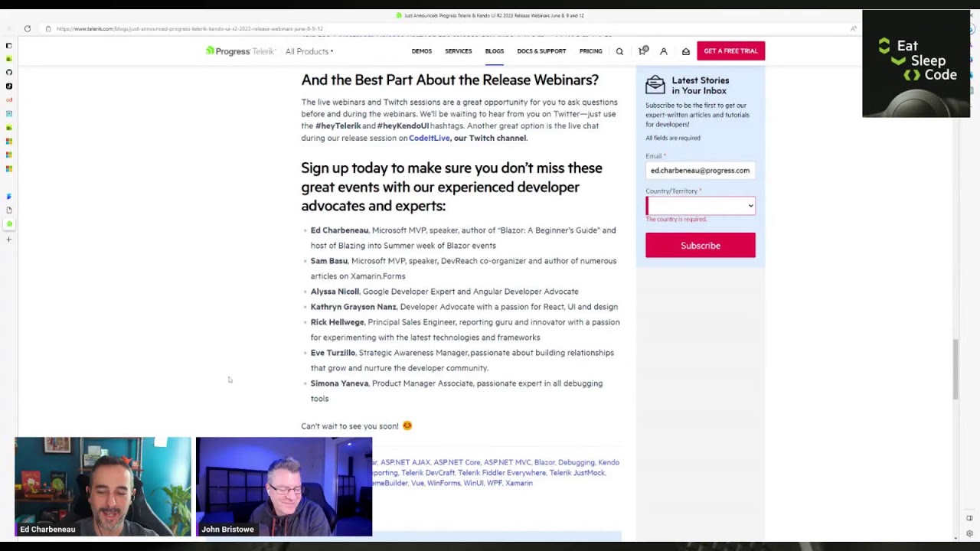Screen dimensions: 980x551
Task: Open the tab actions icon atop the sidebar
Action: click(9, 46)
